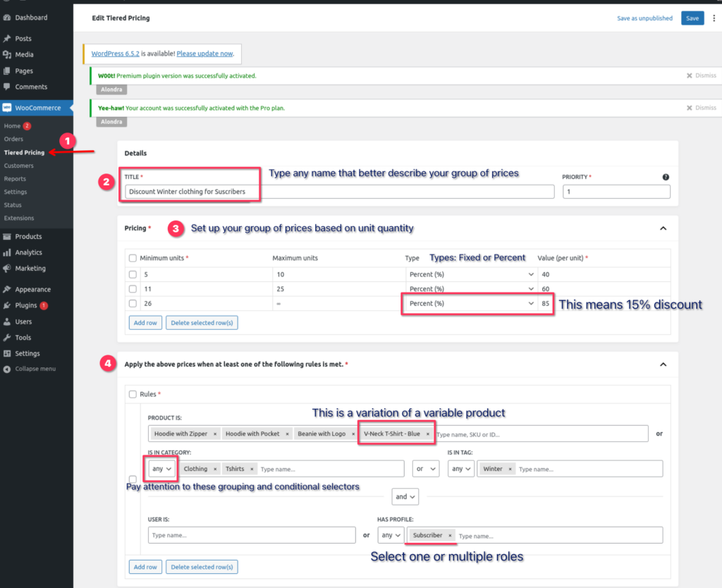Image resolution: width=722 pixels, height=588 pixels.
Task: Click the Appearance paintbrush icon
Action: [7, 289]
